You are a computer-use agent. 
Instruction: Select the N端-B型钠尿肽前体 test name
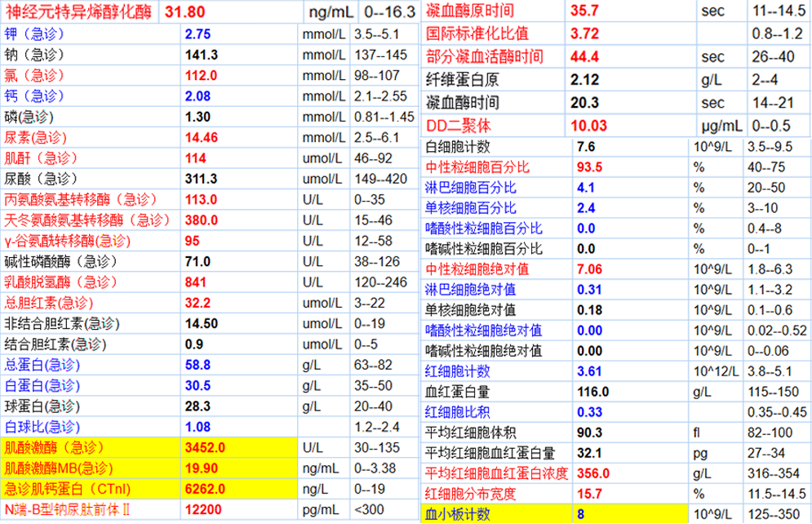pyautogui.click(x=69, y=509)
